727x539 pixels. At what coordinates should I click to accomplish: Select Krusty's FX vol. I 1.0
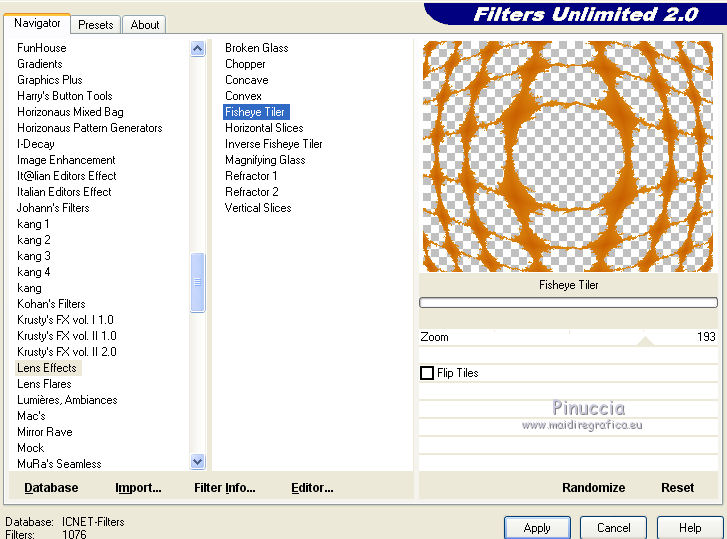[x=65, y=320]
